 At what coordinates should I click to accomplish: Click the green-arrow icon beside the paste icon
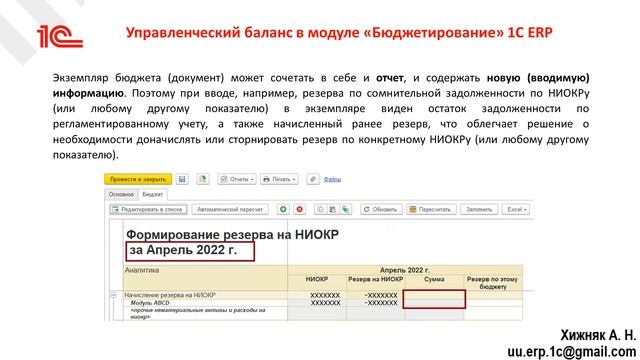[345, 209]
